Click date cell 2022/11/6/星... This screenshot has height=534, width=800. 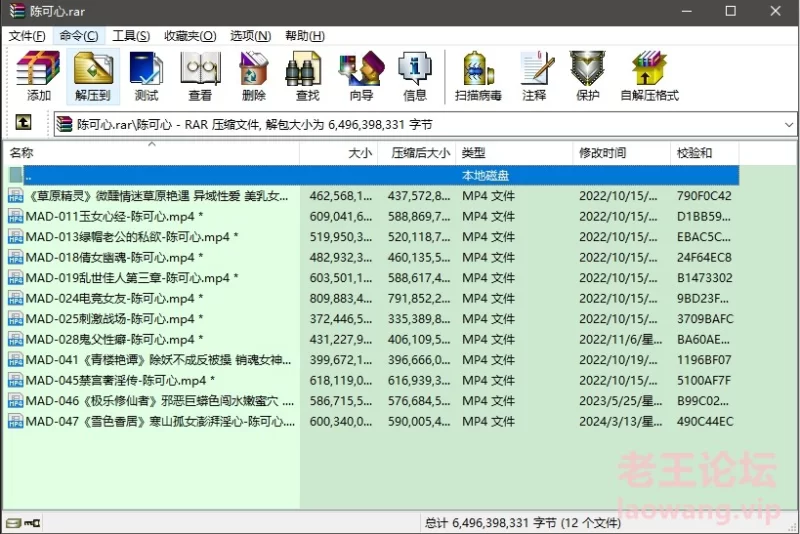[620, 339]
